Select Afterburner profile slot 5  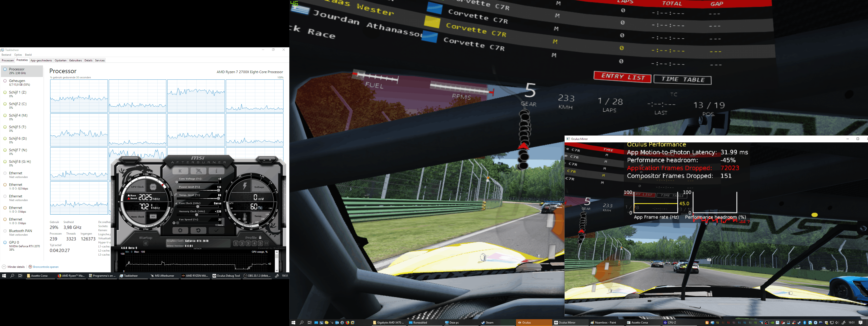point(260,243)
